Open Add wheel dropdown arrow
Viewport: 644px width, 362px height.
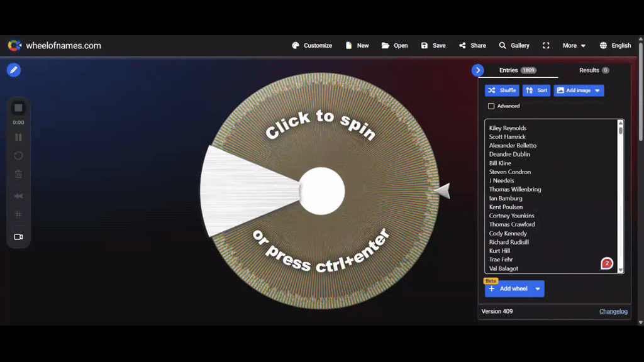tap(538, 288)
